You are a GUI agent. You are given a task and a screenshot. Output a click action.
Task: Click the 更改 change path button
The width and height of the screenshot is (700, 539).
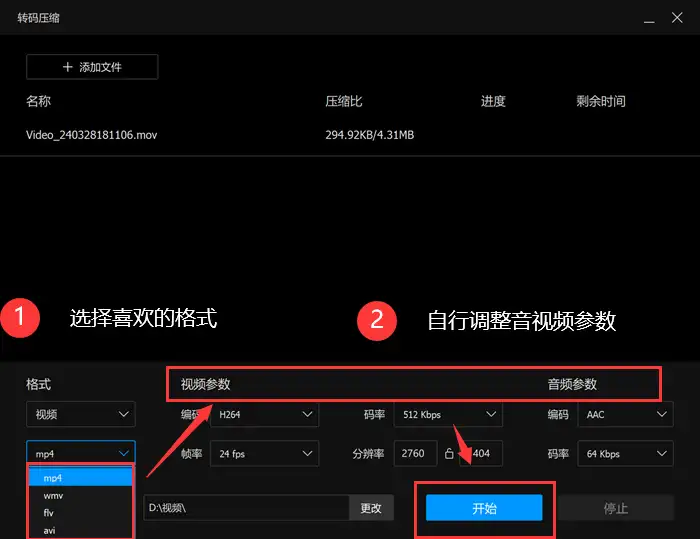click(371, 507)
